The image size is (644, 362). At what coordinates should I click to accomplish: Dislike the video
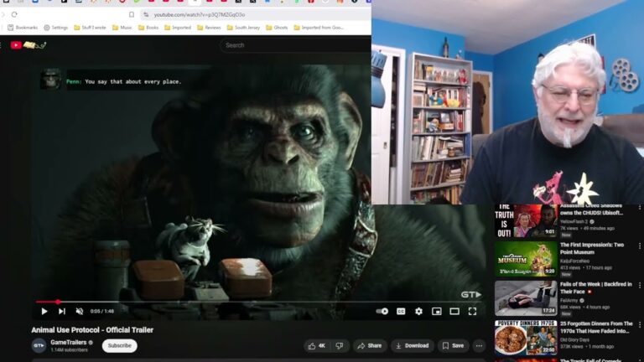click(340, 345)
